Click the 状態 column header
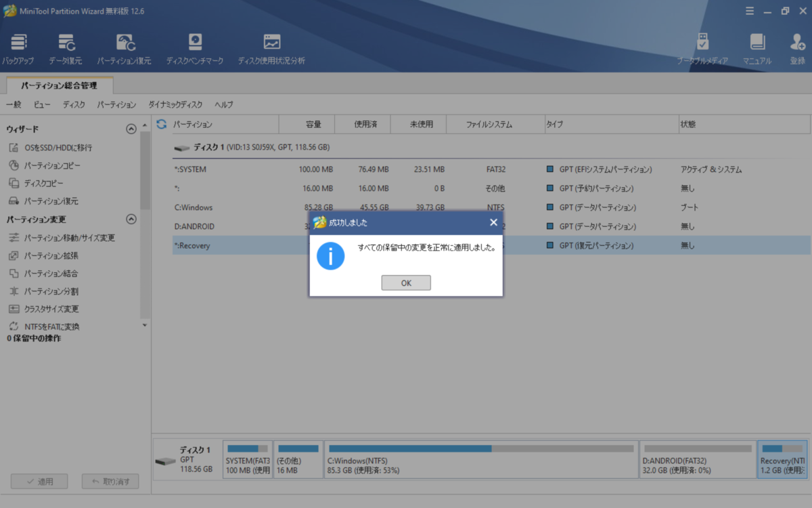This screenshot has width=812, height=508. tap(744, 125)
